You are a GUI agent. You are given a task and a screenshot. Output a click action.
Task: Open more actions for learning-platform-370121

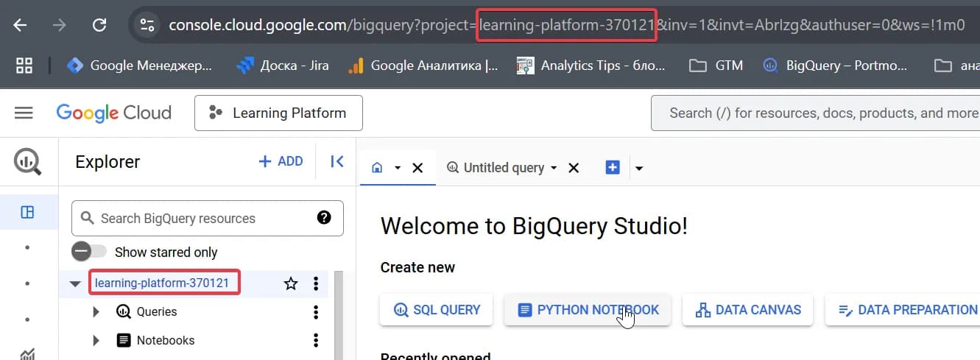click(316, 283)
